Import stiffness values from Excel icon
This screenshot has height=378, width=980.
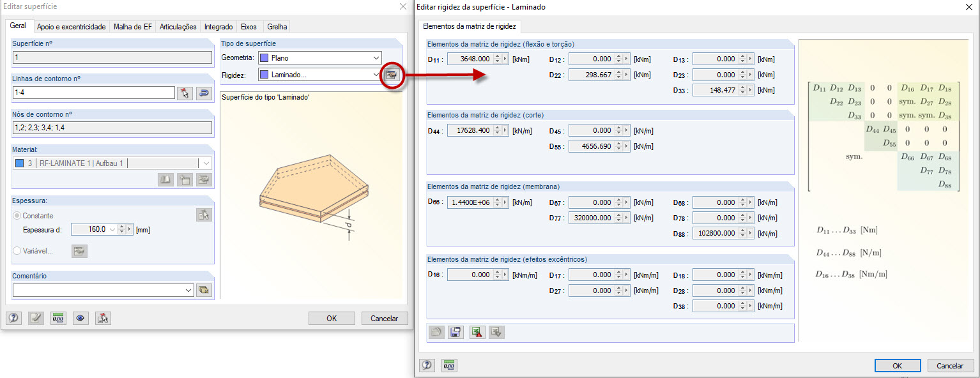click(x=477, y=332)
